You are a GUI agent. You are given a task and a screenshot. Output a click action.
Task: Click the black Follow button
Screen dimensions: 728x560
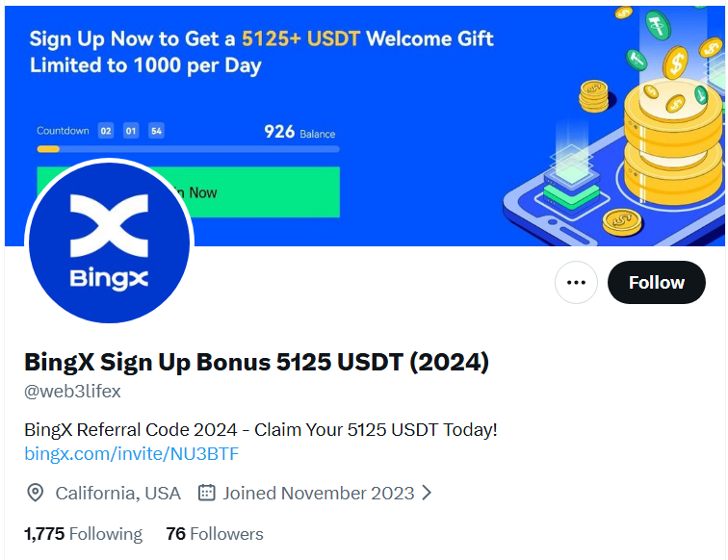(x=656, y=283)
